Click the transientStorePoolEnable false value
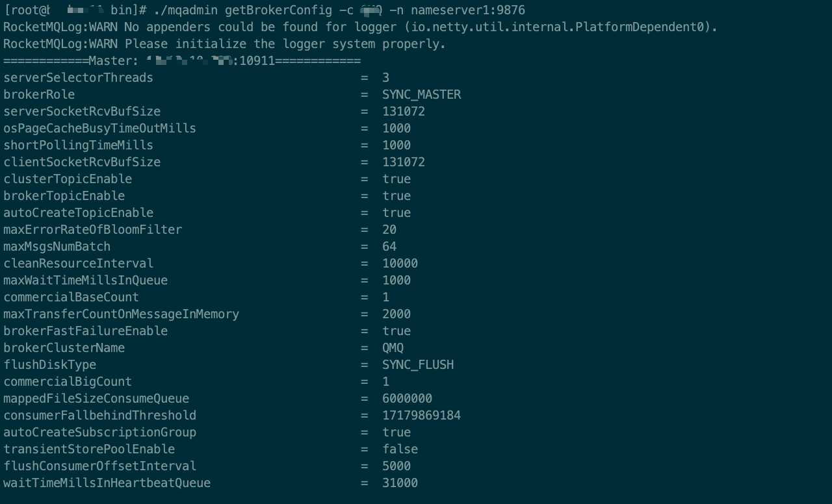Viewport: 832px width, 504px height. [400, 449]
